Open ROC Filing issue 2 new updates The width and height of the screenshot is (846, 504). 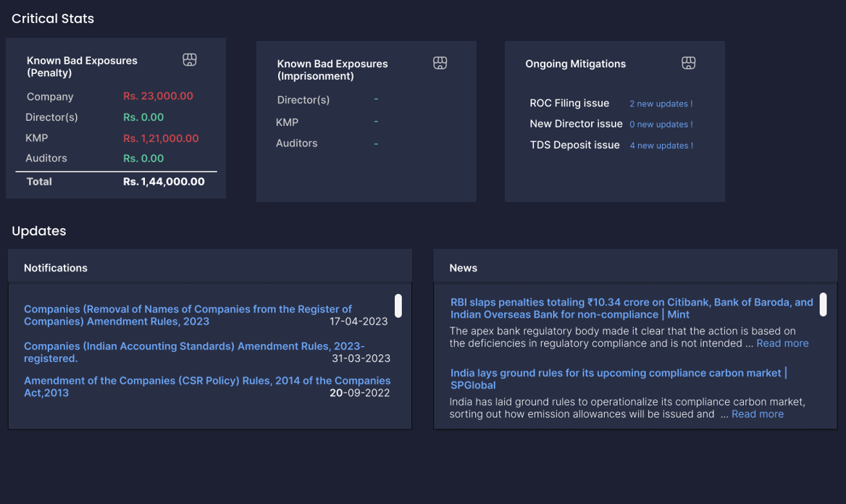coord(661,104)
